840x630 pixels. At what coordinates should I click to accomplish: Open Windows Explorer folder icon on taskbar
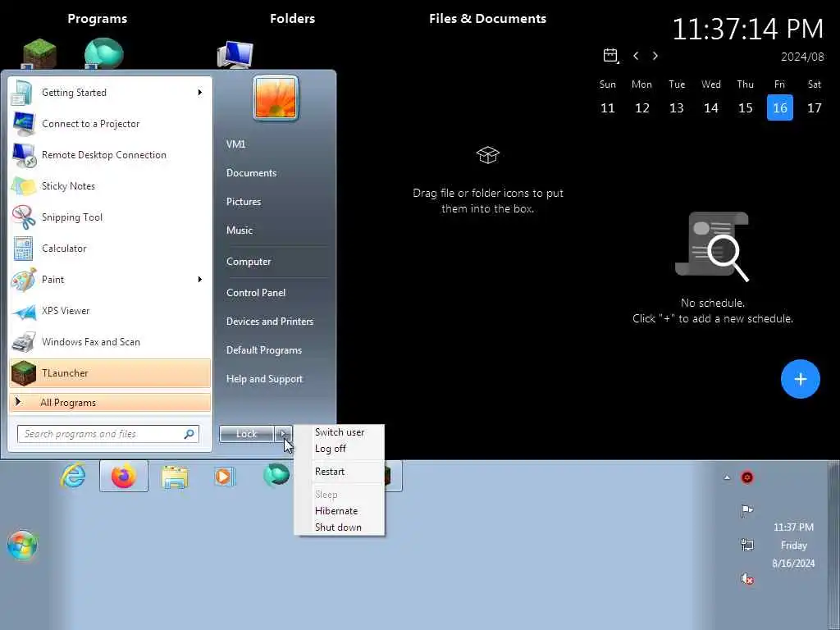pos(175,477)
